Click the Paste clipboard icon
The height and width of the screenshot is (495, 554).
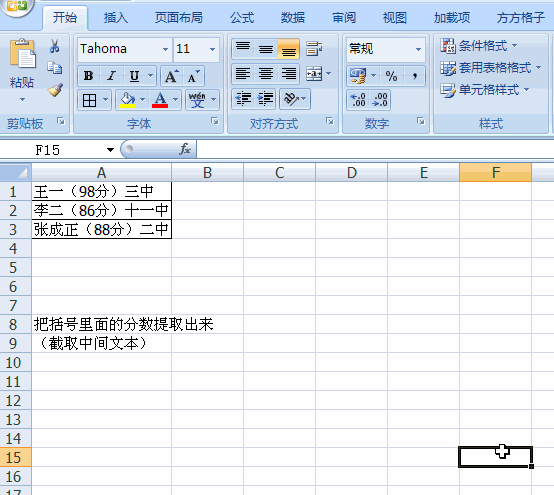click(22, 54)
